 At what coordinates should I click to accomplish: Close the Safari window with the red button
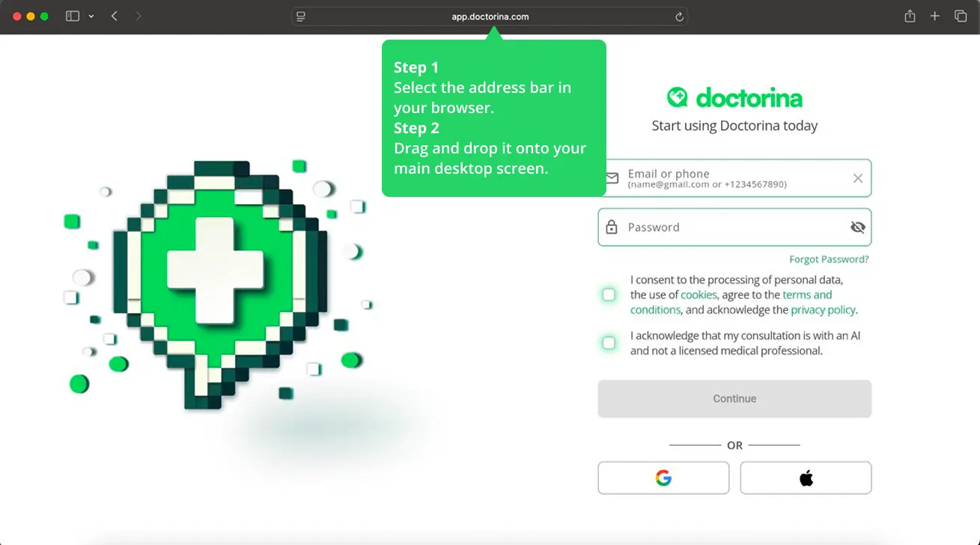pyautogui.click(x=17, y=16)
